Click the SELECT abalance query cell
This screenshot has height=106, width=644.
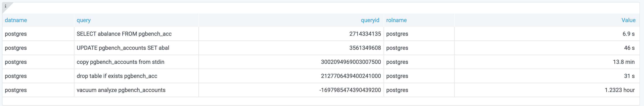click(124, 34)
